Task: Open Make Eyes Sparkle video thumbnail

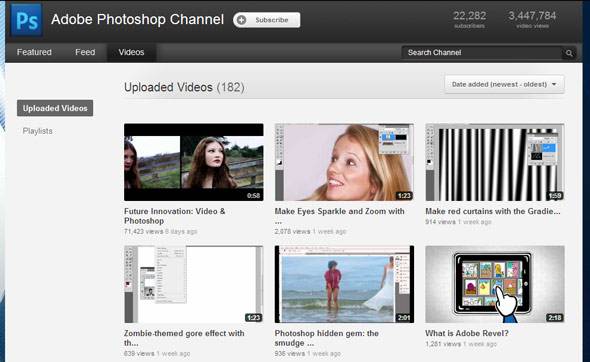Action: [344, 162]
